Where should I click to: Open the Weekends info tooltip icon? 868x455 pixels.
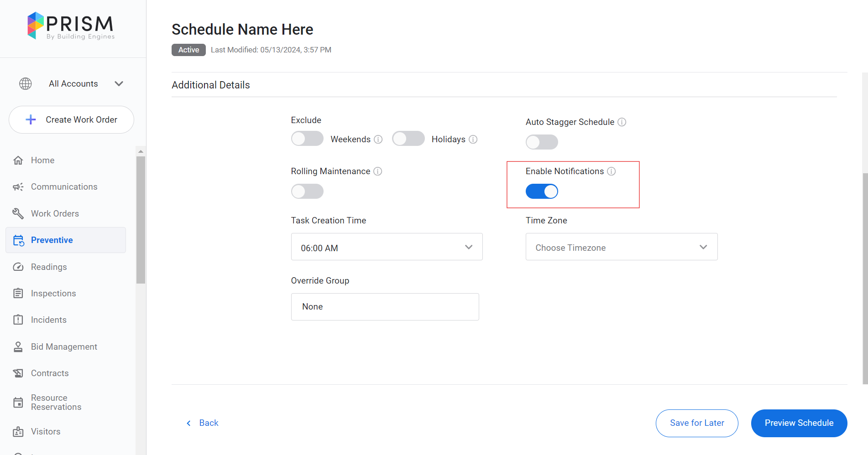tap(378, 139)
